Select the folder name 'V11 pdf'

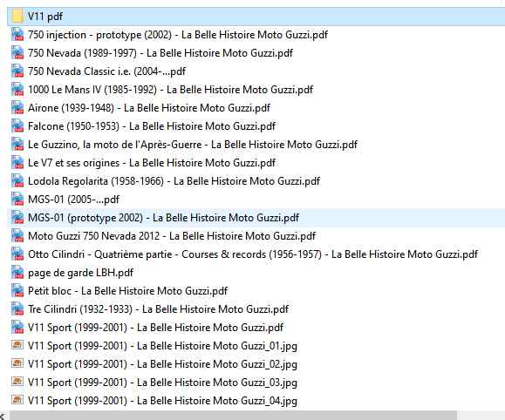coord(45,17)
